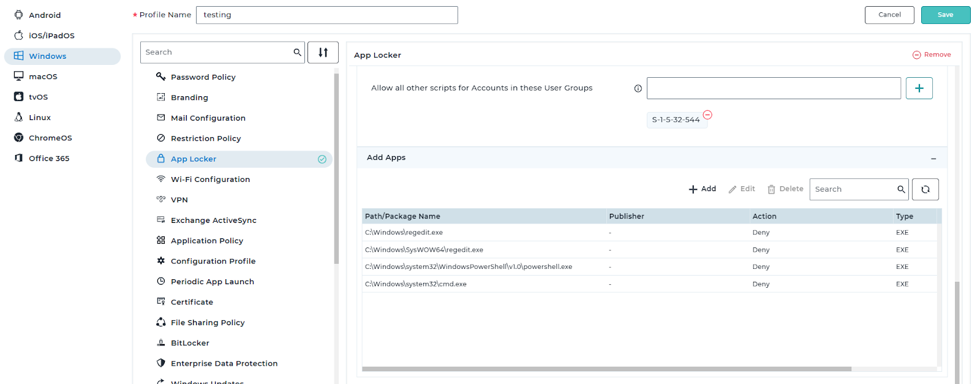Focus the Profile Name text field
Screen dimensions: 980x384
point(326,15)
